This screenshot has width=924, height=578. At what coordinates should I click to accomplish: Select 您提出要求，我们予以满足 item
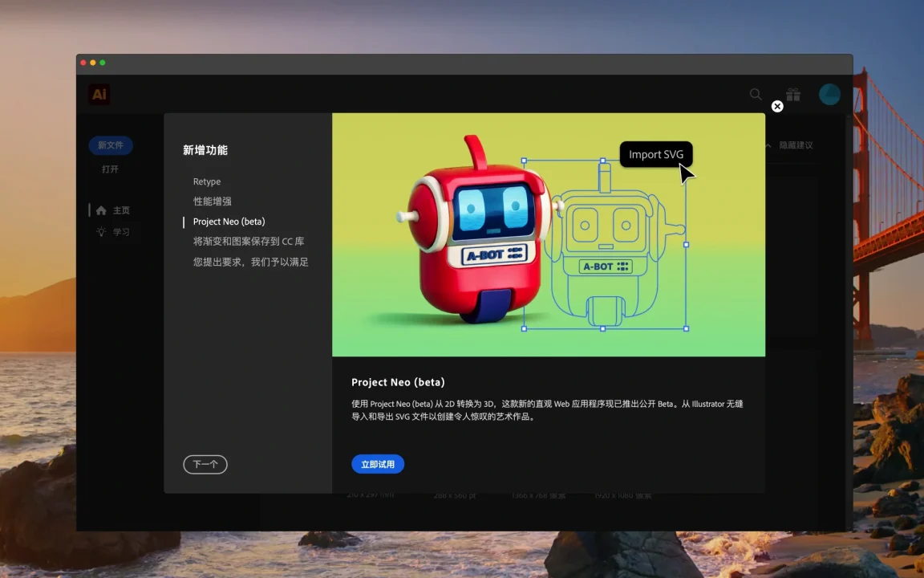tap(251, 262)
